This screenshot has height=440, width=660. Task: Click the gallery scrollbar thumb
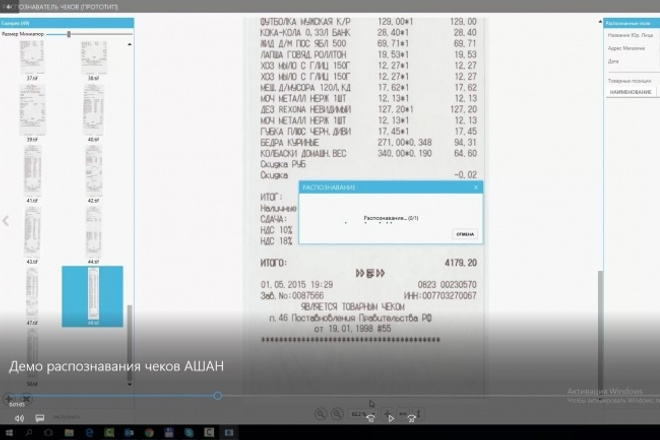[x=130, y=342]
